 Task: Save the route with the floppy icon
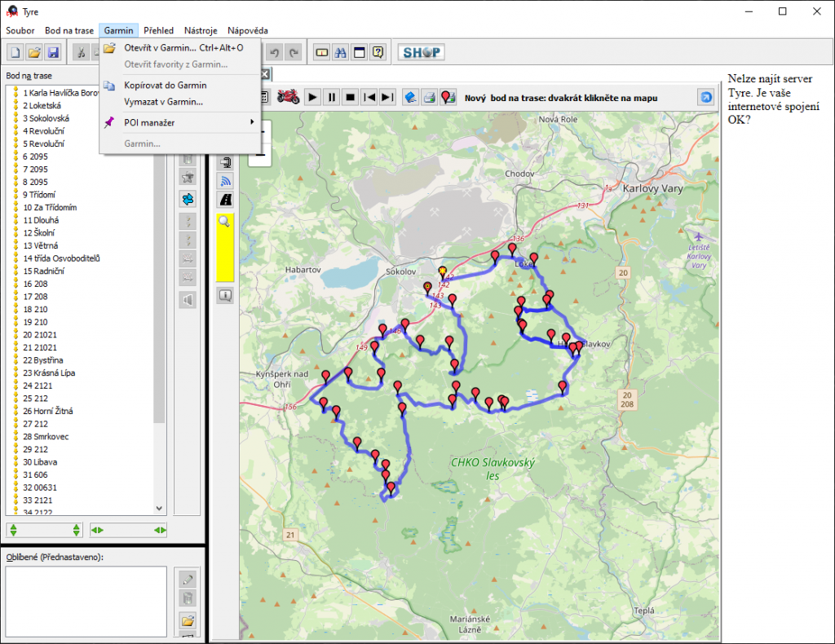[x=53, y=52]
